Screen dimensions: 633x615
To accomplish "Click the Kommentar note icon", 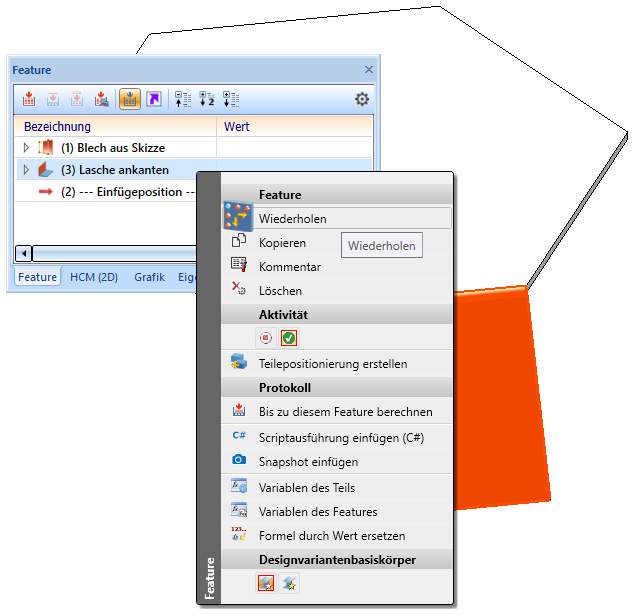I will pyautogui.click(x=239, y=264).
